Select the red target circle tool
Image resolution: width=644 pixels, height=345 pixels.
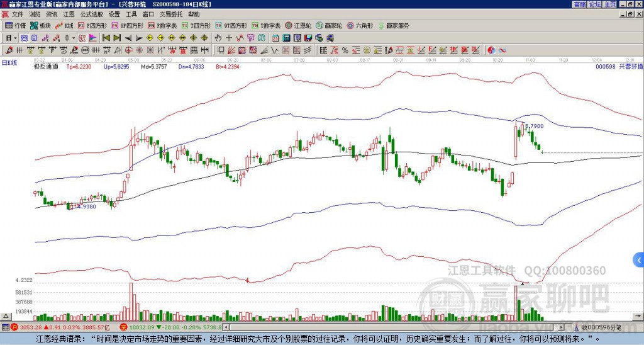tap(128, 50)
